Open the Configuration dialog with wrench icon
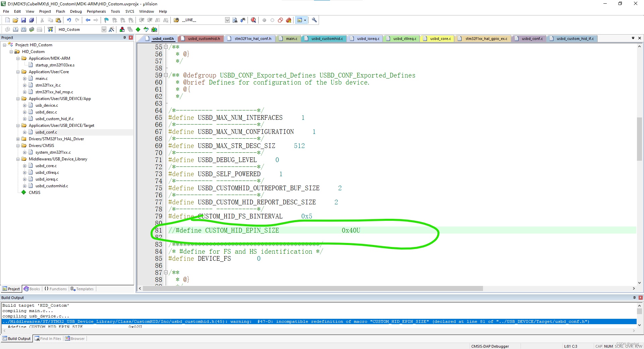Image resolution: width=644 pixels, height=349 pixels. (x=314, y=20)
